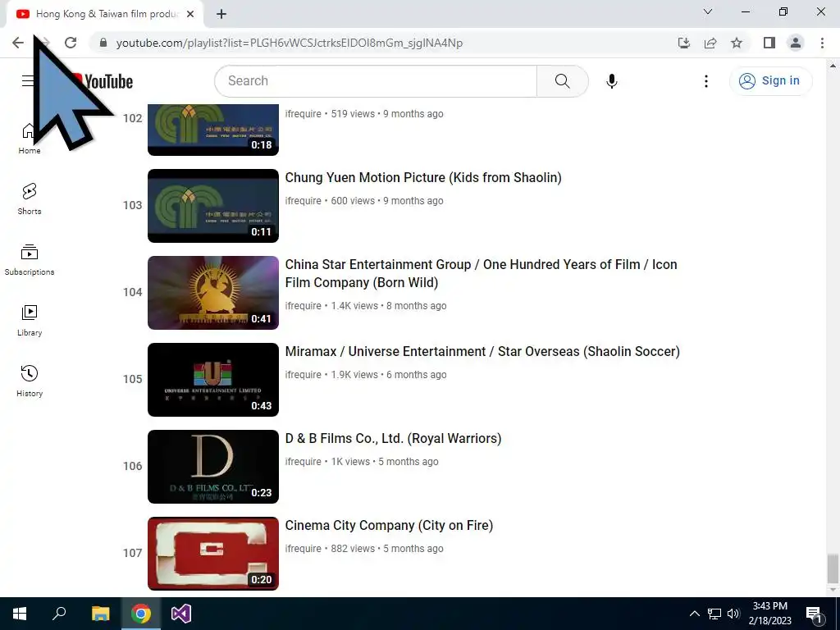Click Sign in button
840x630 pixels.
click(x=770, y=81)
